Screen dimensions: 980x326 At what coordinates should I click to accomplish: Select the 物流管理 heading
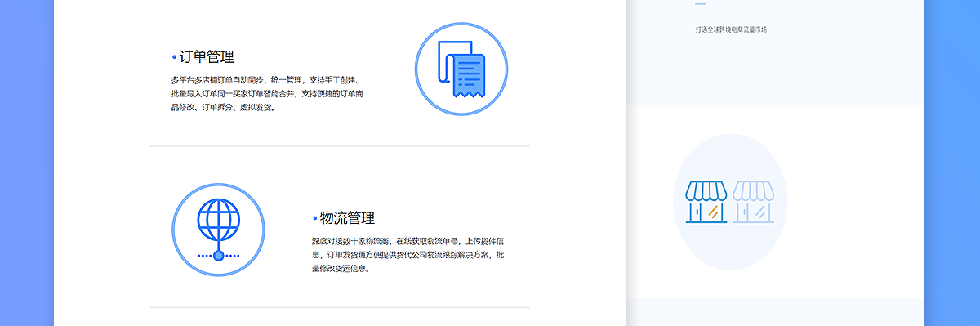(x=347, y=218)
